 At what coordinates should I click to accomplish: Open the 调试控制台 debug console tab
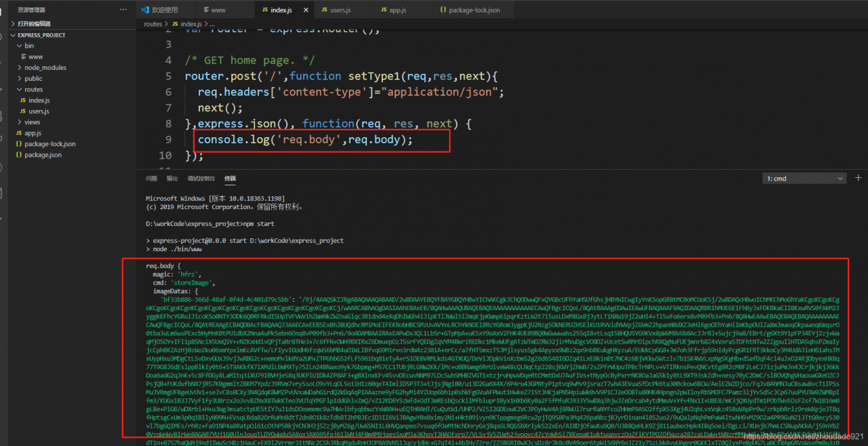tap(201, 179)
